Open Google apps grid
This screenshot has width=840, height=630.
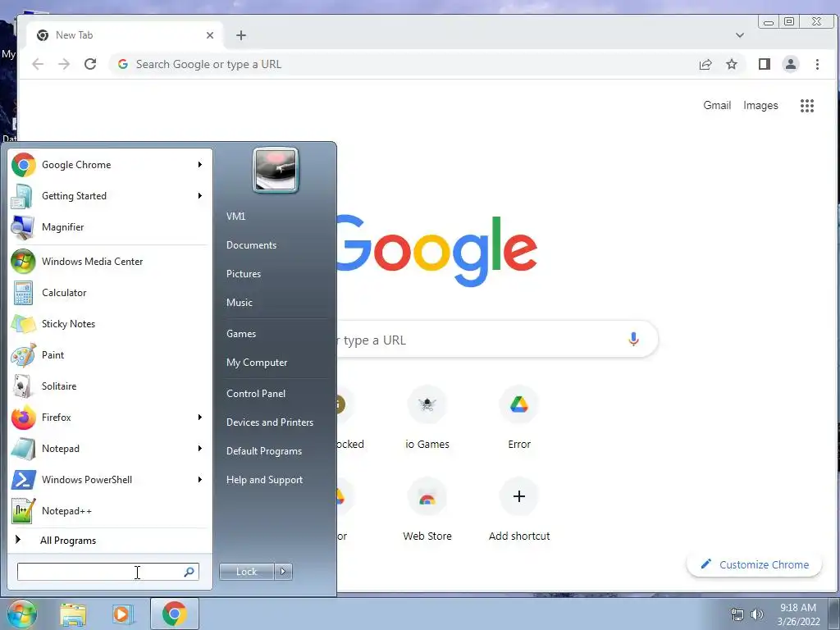click(807, 106)
